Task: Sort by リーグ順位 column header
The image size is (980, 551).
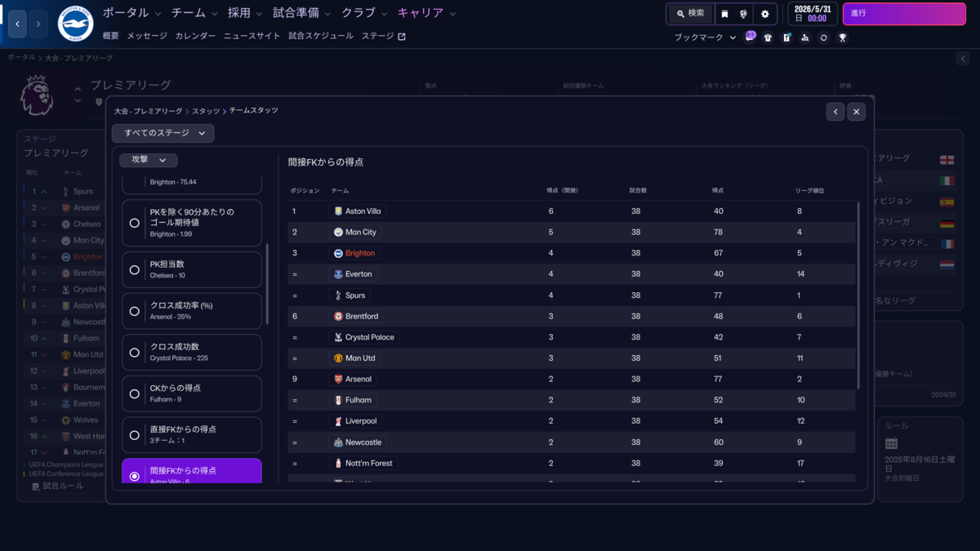Action: (x=809, y=190)
